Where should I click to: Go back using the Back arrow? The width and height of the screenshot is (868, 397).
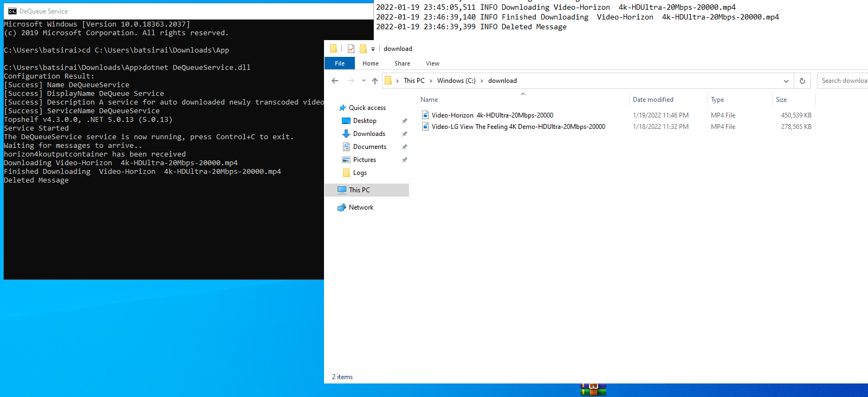(x=335, y=81)
